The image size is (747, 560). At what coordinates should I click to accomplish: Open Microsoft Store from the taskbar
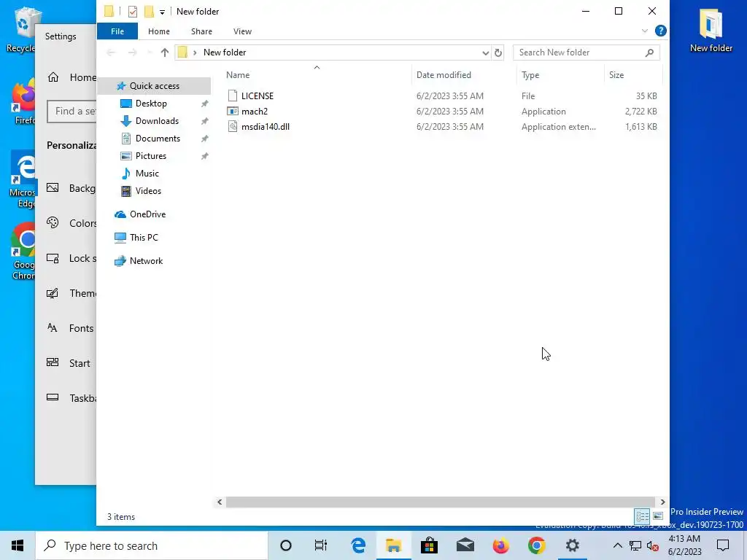[429, 545]
